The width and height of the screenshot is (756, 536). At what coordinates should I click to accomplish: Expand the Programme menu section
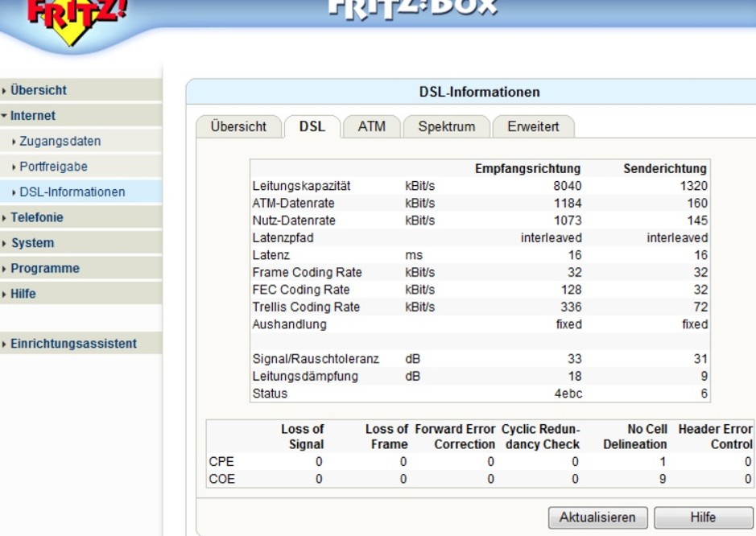[x=44, y=268]
